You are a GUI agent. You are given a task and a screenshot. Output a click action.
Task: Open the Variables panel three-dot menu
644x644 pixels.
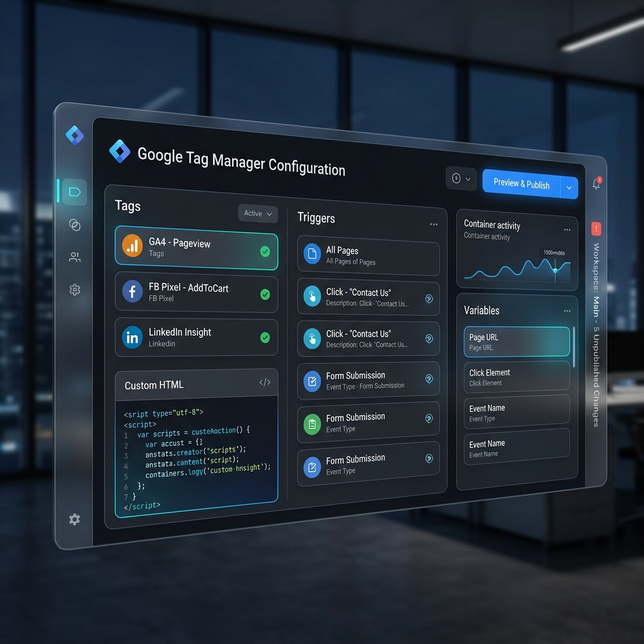click(x=567, y=311)
